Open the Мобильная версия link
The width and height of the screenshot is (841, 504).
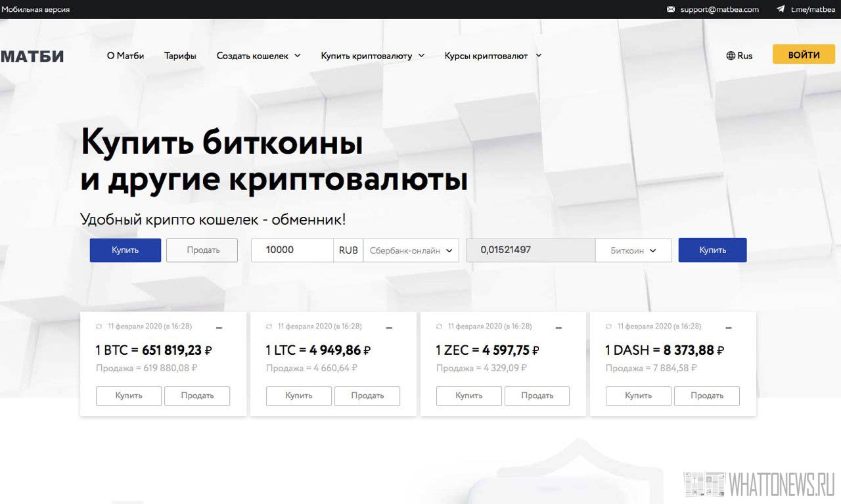[x=35, y=9]
